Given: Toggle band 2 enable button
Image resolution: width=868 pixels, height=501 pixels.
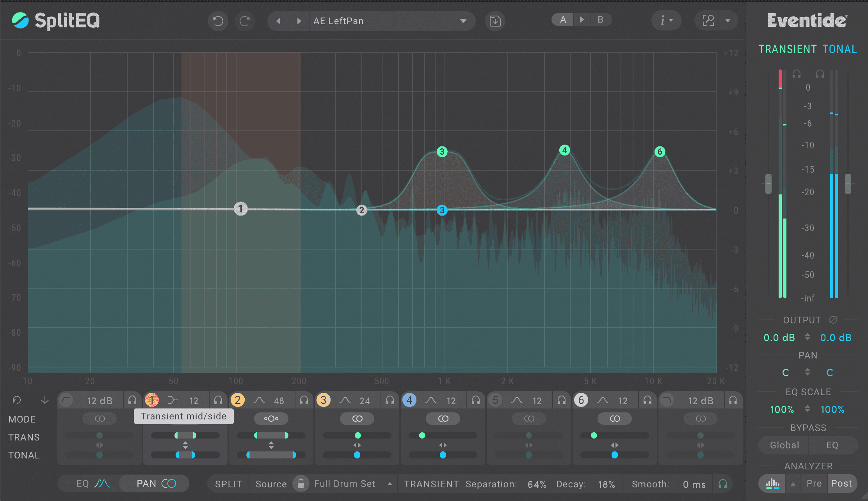Looking at the screenshot, I should (237, 400).
